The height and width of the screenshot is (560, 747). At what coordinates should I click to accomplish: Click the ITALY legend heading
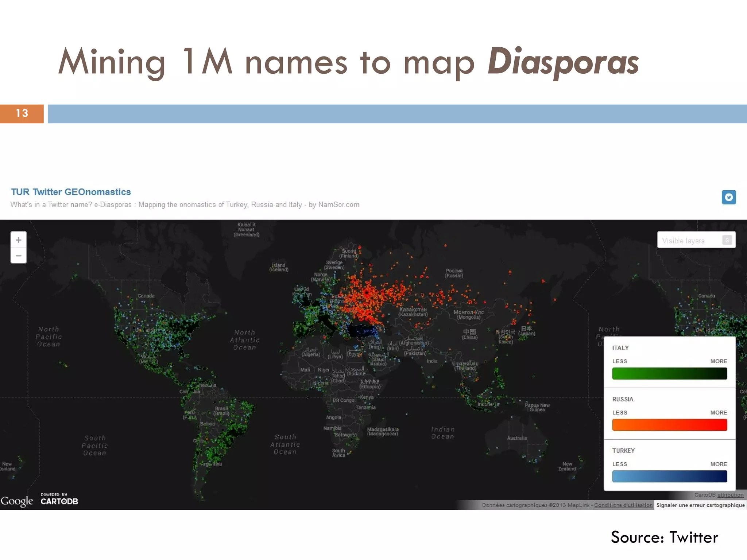pos(620,348)
